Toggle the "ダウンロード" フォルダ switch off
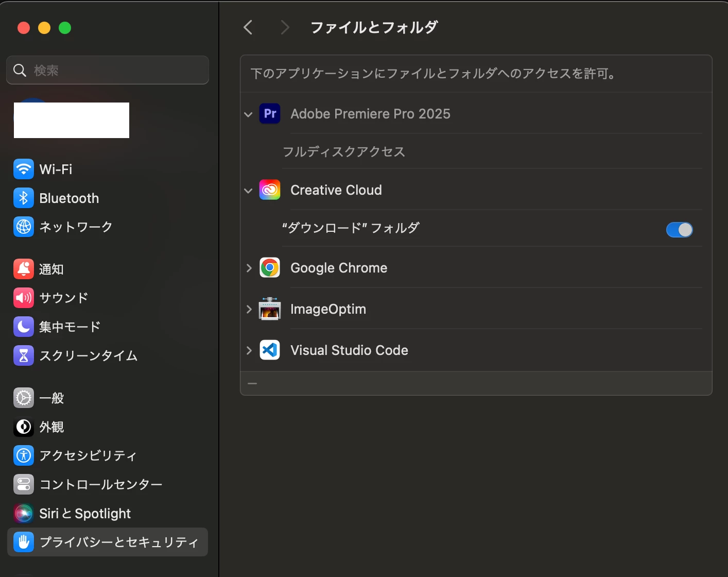Screen dimensions: 728x577 (680, 230)
